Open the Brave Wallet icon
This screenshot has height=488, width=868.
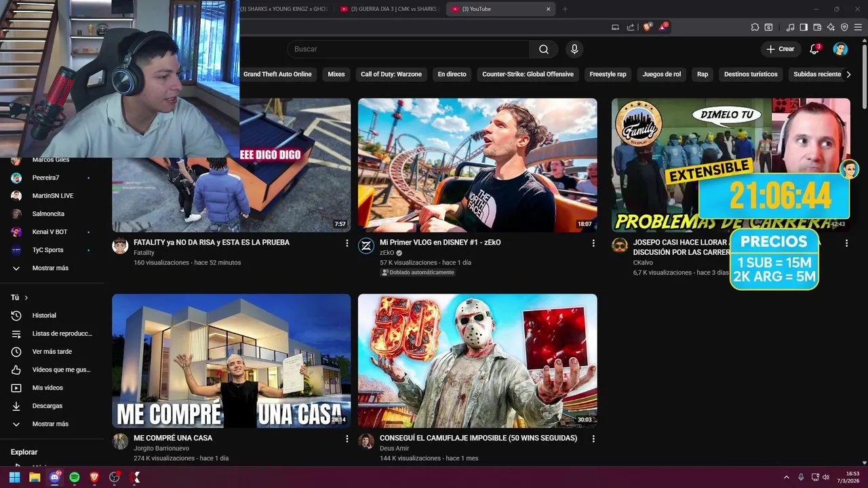[x=817, y=27]
